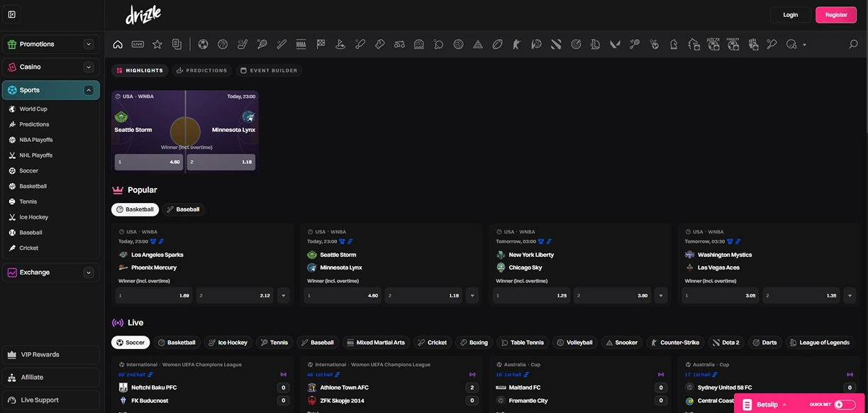This screenshot has height=413, width=868.
Task: Select the Valorant icon in the sports bar
Action: [615, 44]
